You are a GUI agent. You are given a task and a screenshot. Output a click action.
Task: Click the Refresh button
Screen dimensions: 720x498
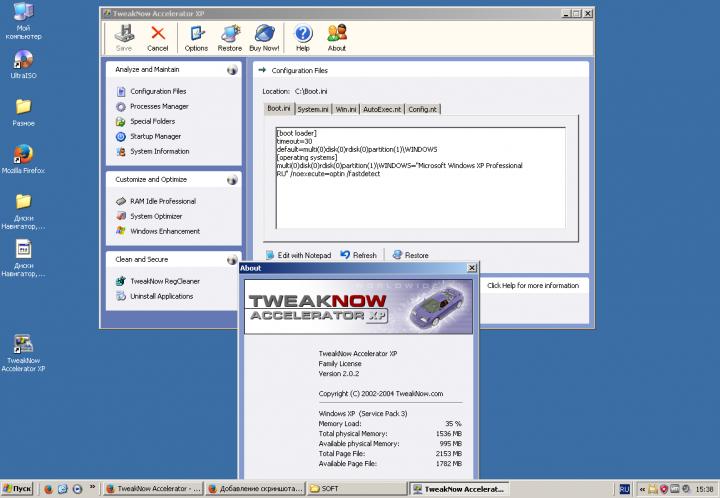[x=359, y=255]
